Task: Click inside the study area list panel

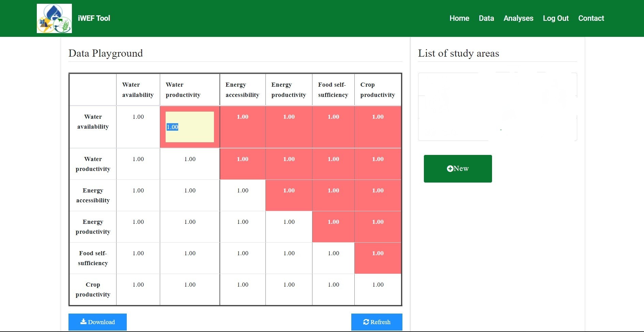Action: [x=497, y=106]
